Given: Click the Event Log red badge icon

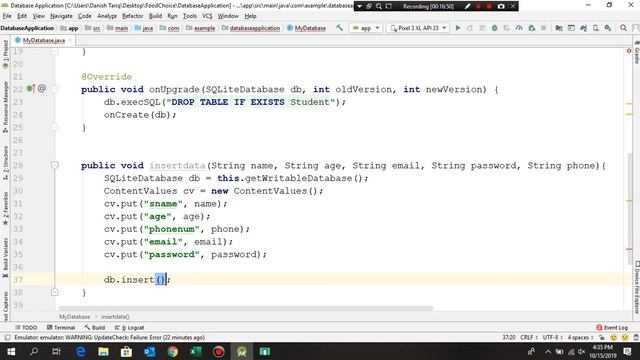Looking at the screenshot, I should click(599, 327).
